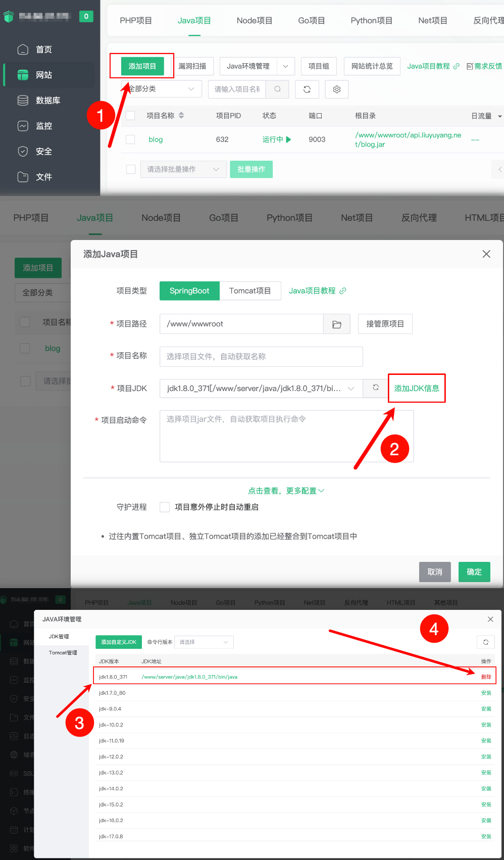Image resolution: width=504 pixels, height=860 pixels.
Task: Open the database icon in sidebar
Action: (23, 101)
